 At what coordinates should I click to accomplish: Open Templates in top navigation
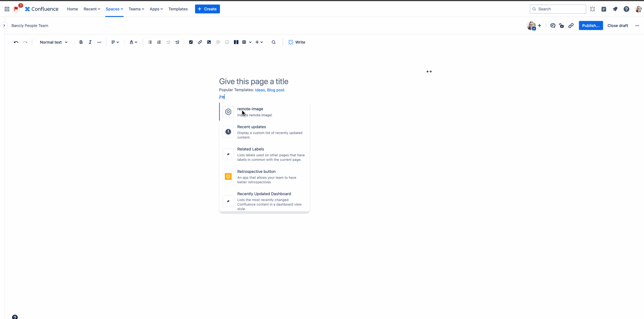[x=178, y=9]
